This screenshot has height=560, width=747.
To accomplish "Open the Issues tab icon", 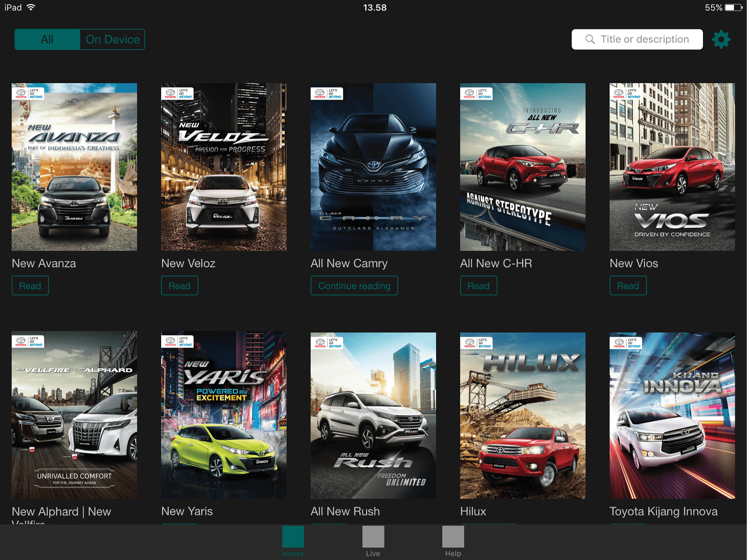I will [x=293, y=536].
